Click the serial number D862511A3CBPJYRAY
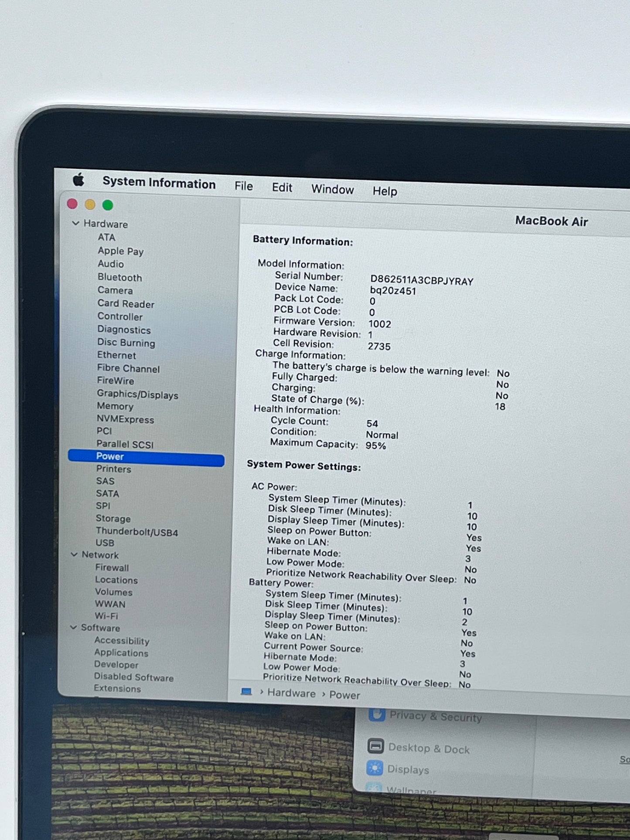This screenshot has width=630, height=840. [422, 281]
